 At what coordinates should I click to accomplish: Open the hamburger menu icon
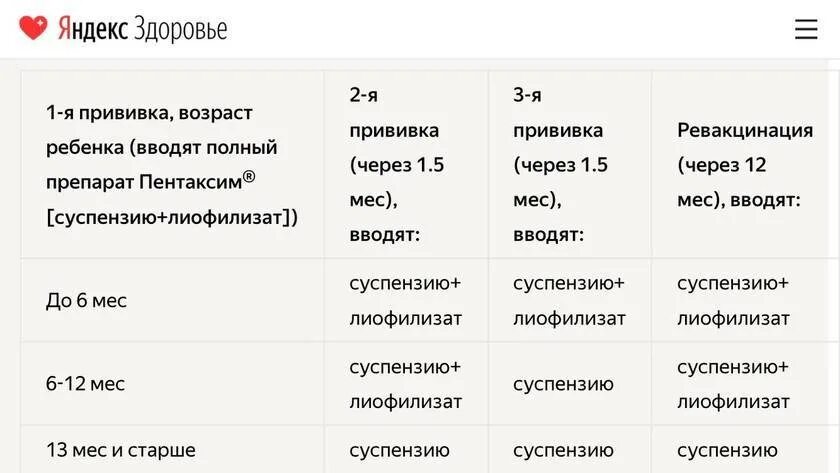(806, 29)
